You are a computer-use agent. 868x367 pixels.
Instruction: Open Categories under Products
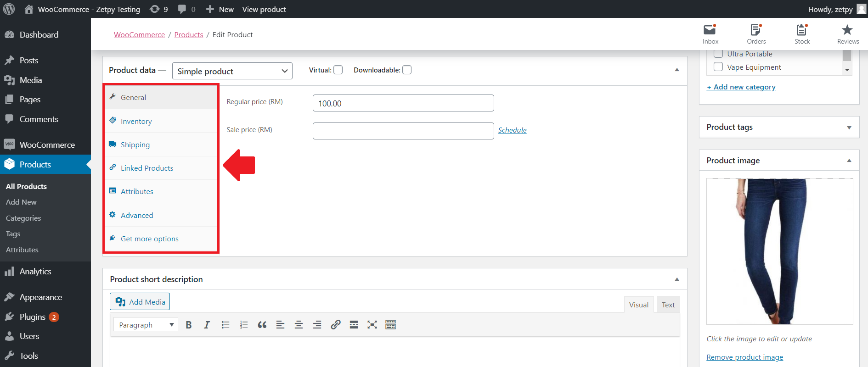[x=23, y=218]
